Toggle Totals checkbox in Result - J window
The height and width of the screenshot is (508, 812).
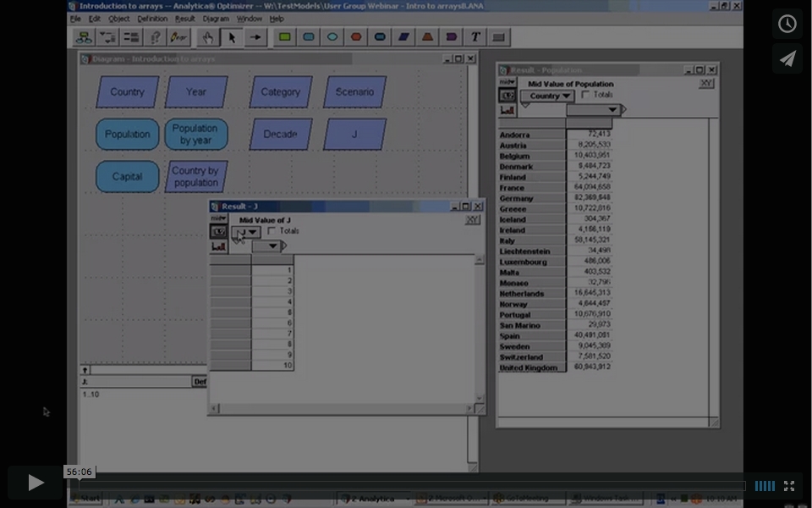pyautogui.click(x=272, y=231)
